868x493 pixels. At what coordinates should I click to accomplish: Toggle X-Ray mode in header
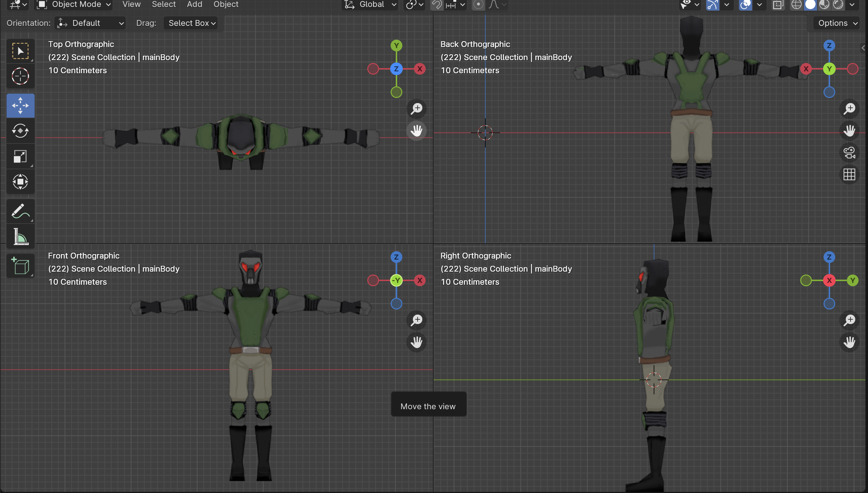(778, 5)
